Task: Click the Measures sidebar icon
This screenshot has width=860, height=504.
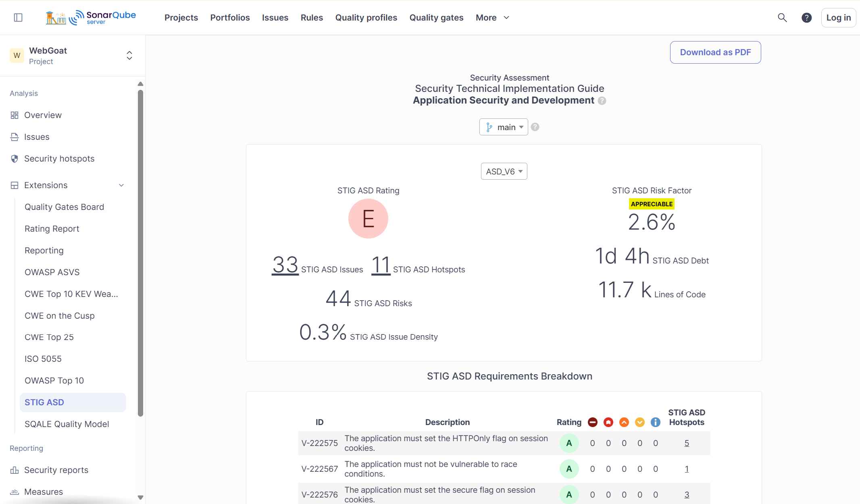Action: pyautogui.click(x=15, y=492)
